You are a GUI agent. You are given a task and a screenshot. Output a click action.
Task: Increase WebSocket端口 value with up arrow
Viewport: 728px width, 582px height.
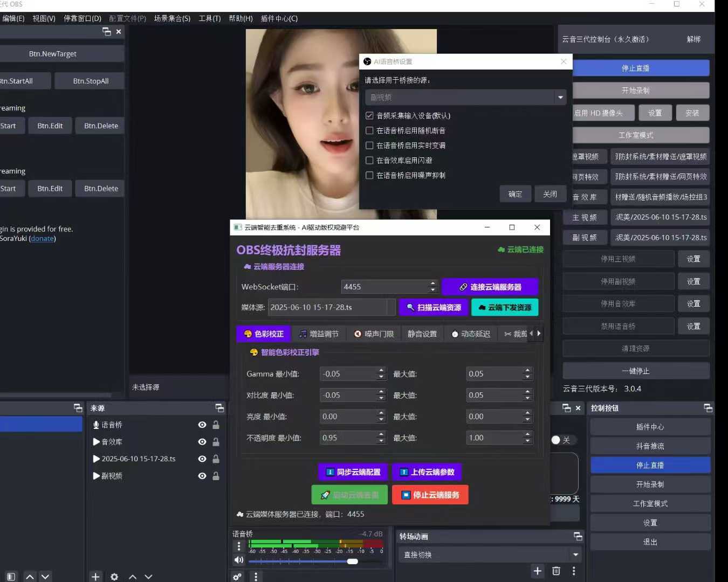tap(432, 283)
